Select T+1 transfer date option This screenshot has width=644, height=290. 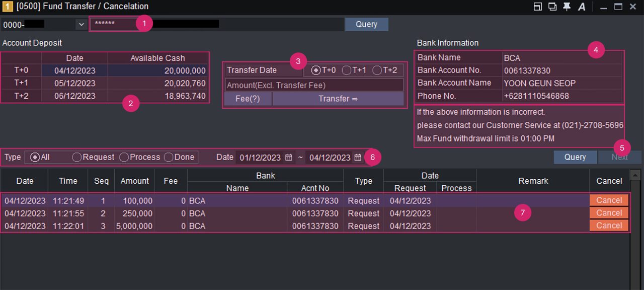coord(347,70)
